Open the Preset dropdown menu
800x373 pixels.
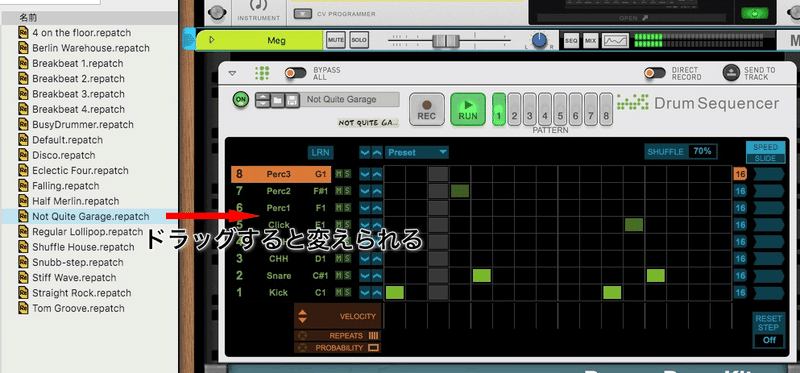point(417,152)
